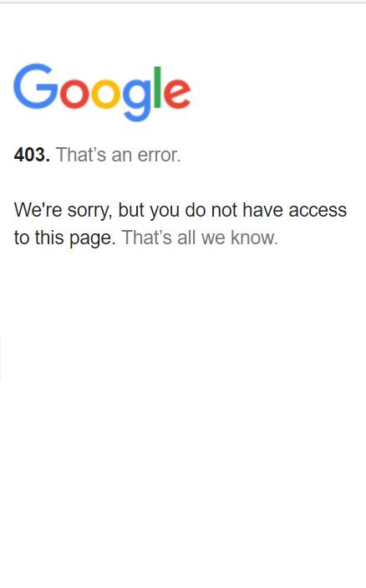Click the word "That's" after 403.
This screenshot has width=366, height=588.
tap(81, 155)
